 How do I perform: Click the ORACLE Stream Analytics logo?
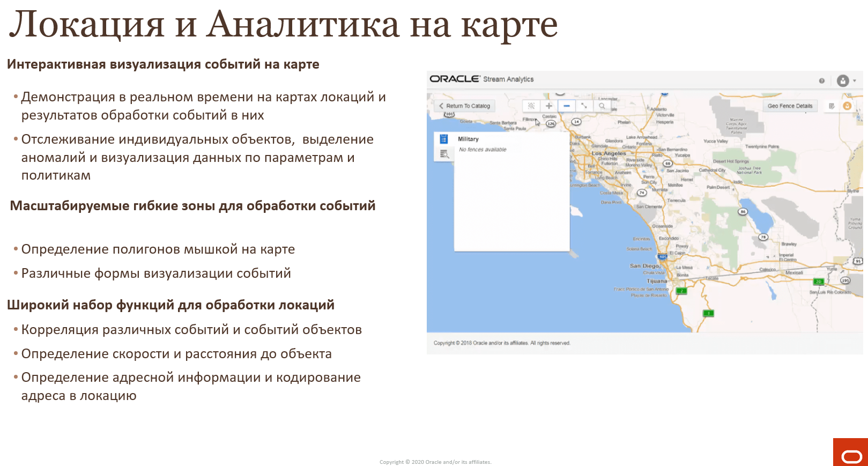click(x=481, y=79)
